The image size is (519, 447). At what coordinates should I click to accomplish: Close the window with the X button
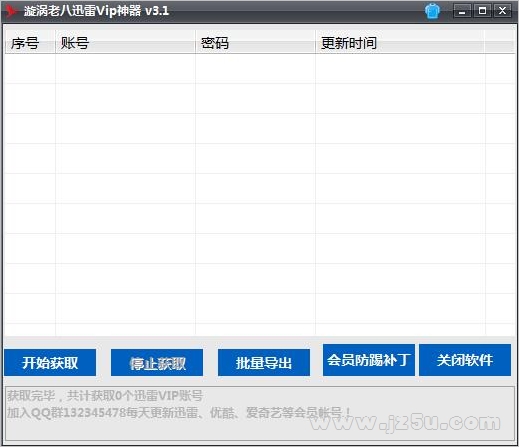coord(502,11)
